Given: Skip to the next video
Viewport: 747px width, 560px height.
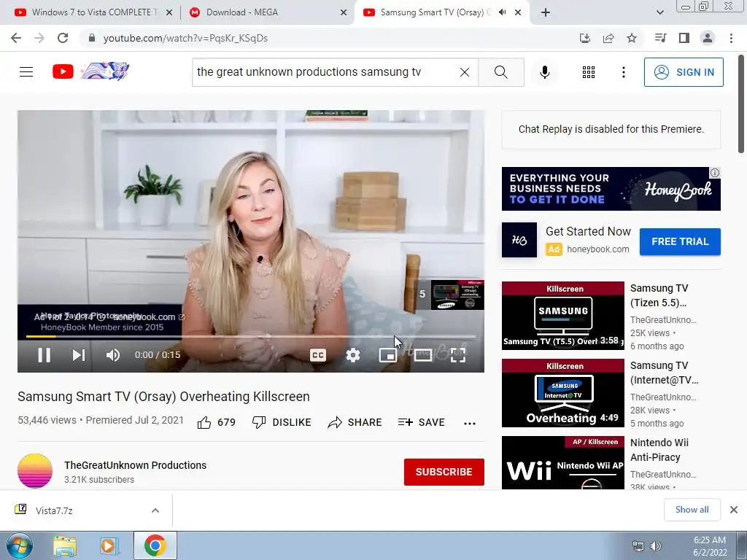Looking at the screenshot, I should click(x=79, y=355).
